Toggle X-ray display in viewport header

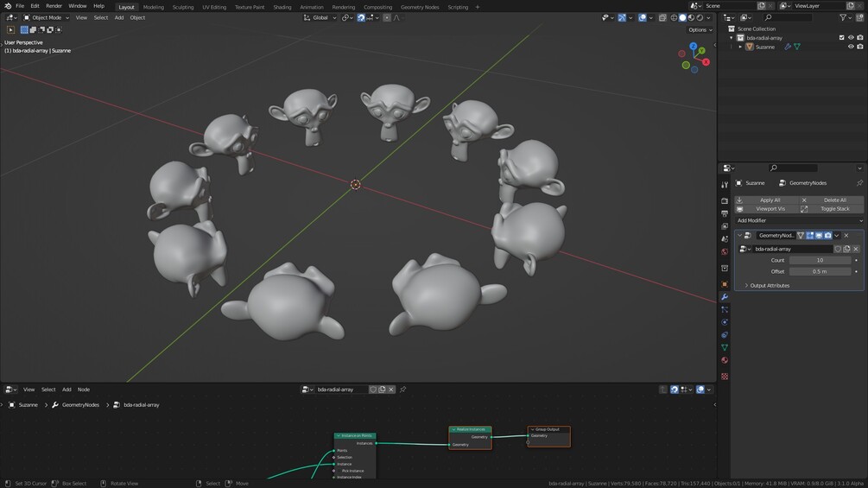[x=662, y=17]
